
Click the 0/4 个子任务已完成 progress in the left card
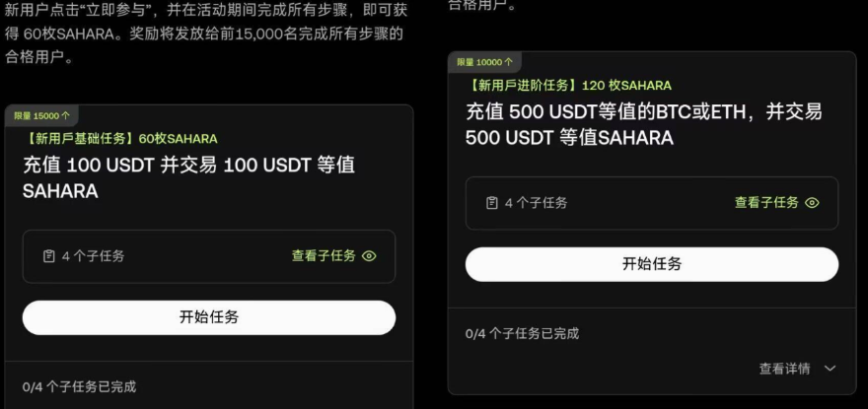pos(79,386)
